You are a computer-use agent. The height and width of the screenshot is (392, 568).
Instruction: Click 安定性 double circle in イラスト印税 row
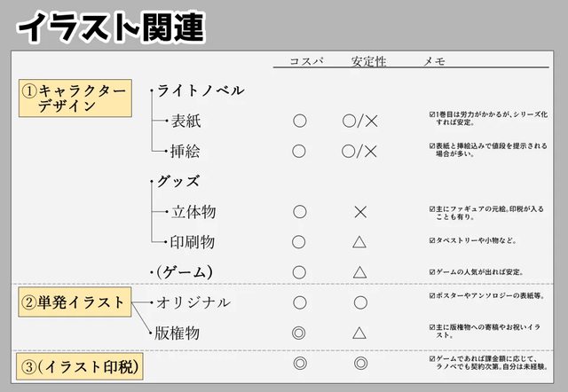(x=361, y=363)
